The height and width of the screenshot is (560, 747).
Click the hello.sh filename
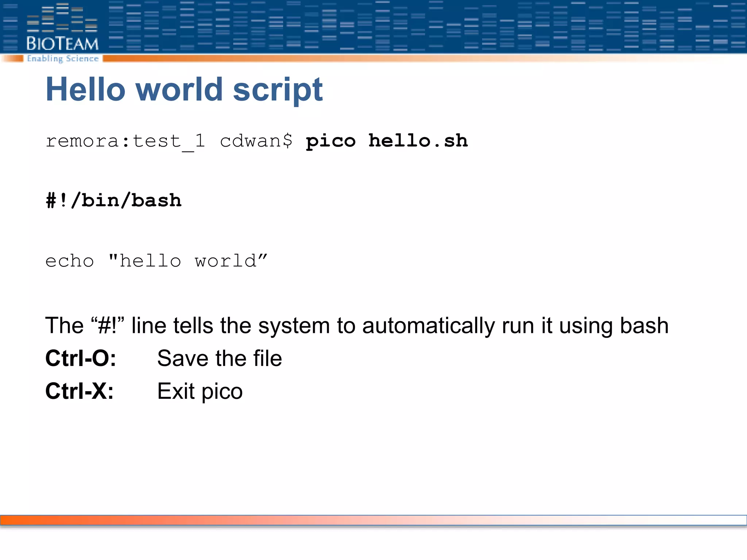(418, 141)
